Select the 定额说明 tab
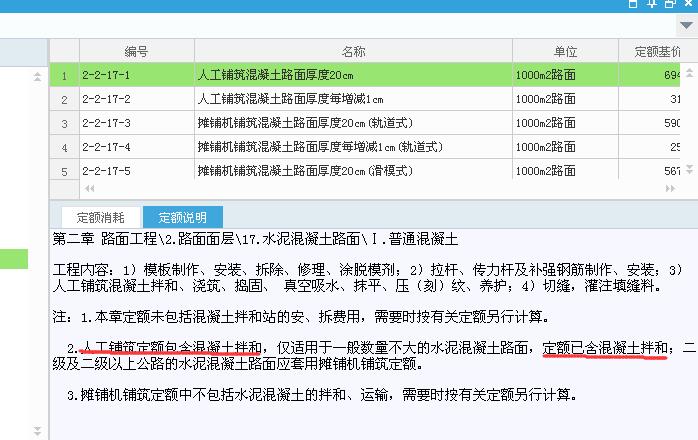Viewport: 698px width, 440px height. (x=183, y=217)
